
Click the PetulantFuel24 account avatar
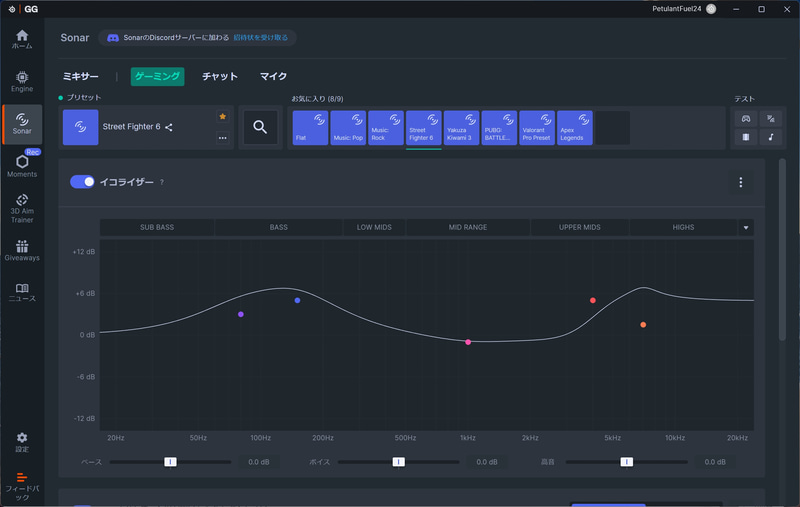[711, 9]
